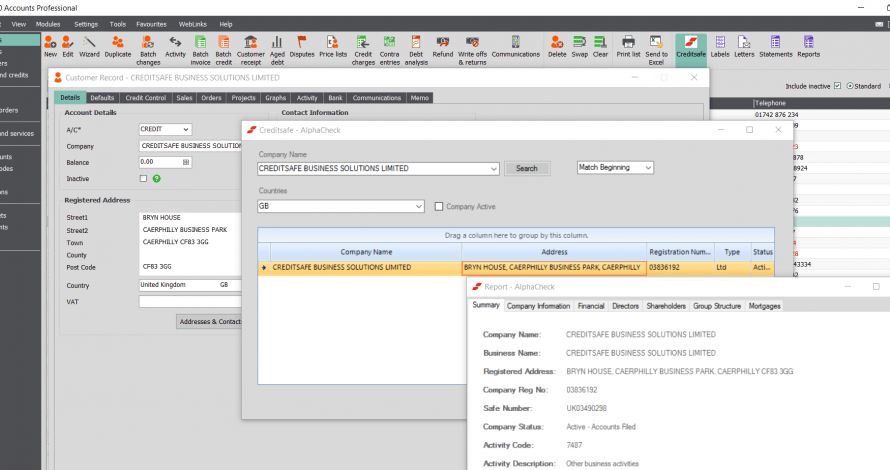Open the Batch changes tool
The height and width of the screenshot is (470, 890).
click(x=148, y=50)
